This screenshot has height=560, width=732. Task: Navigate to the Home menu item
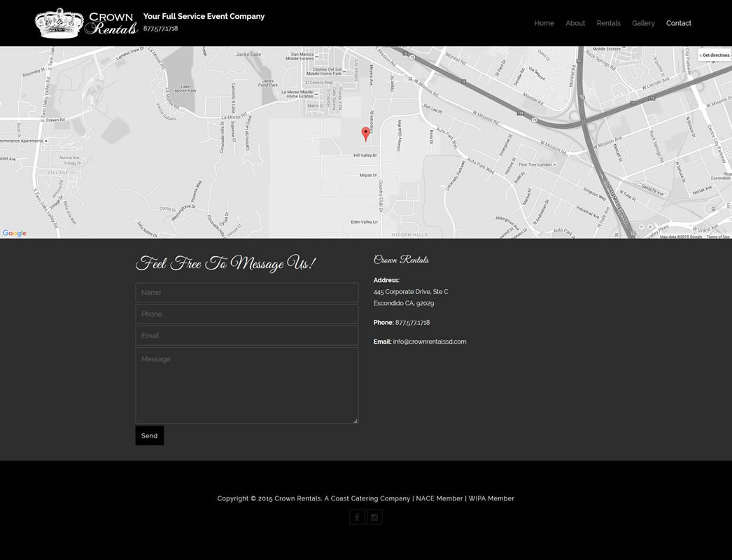(544, 23)
